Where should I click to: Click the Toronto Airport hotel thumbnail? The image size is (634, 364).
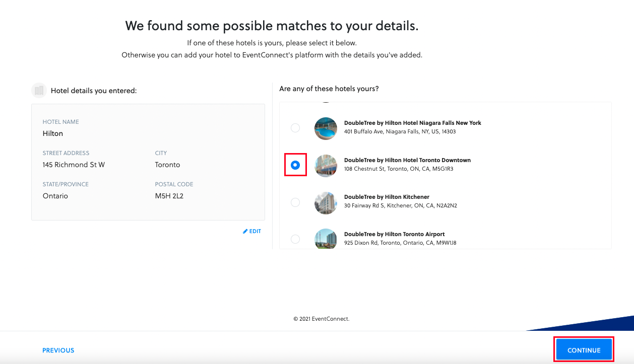pyautogui.click(x=325, y=239)
